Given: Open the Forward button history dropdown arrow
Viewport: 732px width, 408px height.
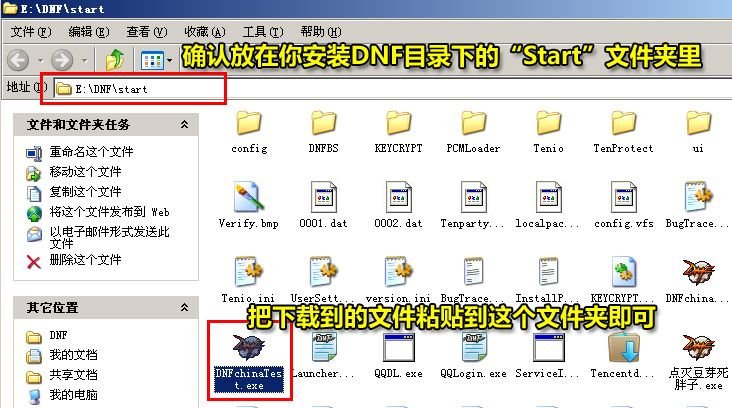Looking at the screenshot, I should coord(84,60).
